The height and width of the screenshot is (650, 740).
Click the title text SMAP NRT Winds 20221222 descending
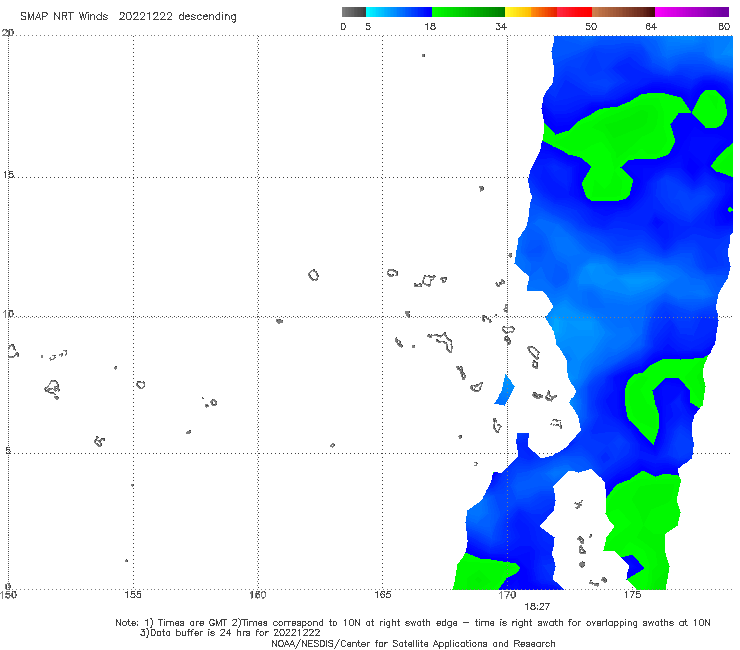coord(128,17)
